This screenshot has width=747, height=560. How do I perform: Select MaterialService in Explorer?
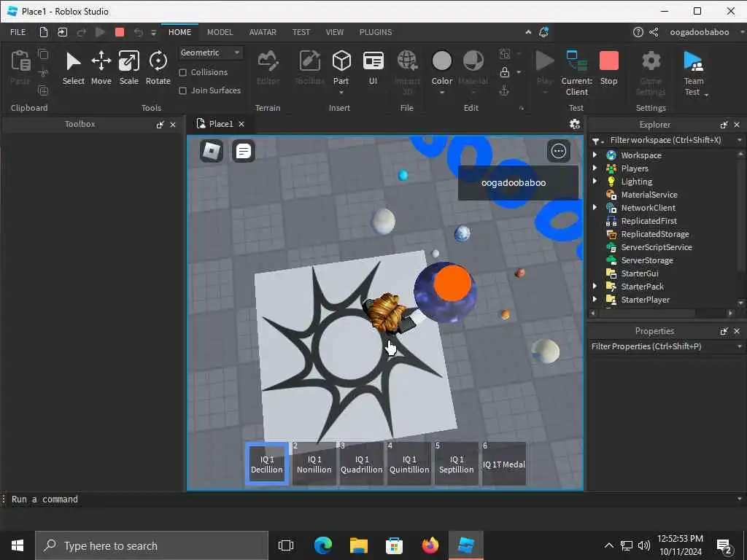(649, 194)
